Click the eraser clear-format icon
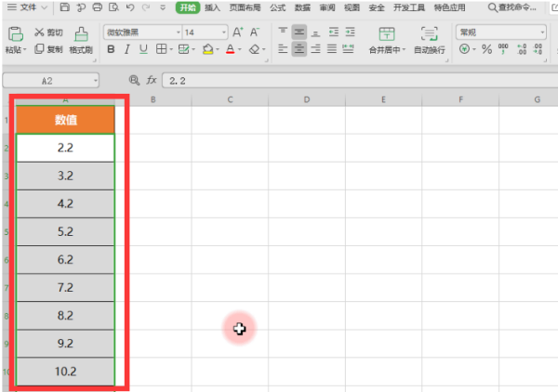Screen dimensions: 558x392 pyautogui.click(x=255, y=49)
